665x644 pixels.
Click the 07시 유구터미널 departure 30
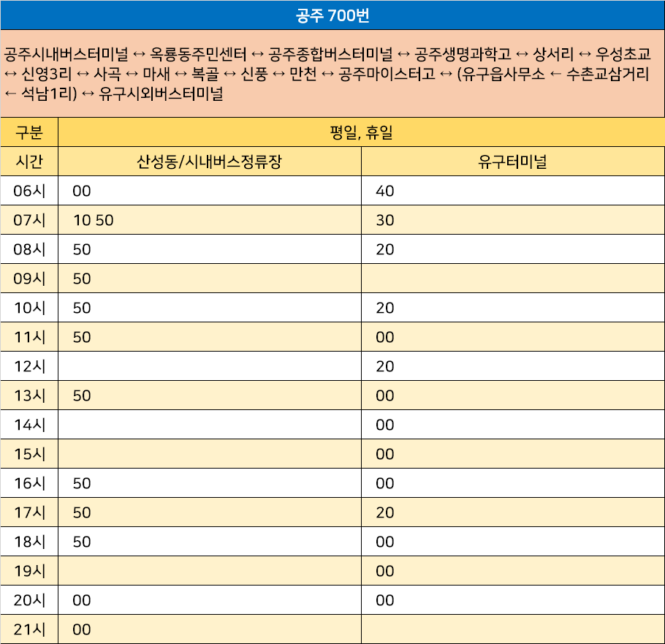pos(384,221)
